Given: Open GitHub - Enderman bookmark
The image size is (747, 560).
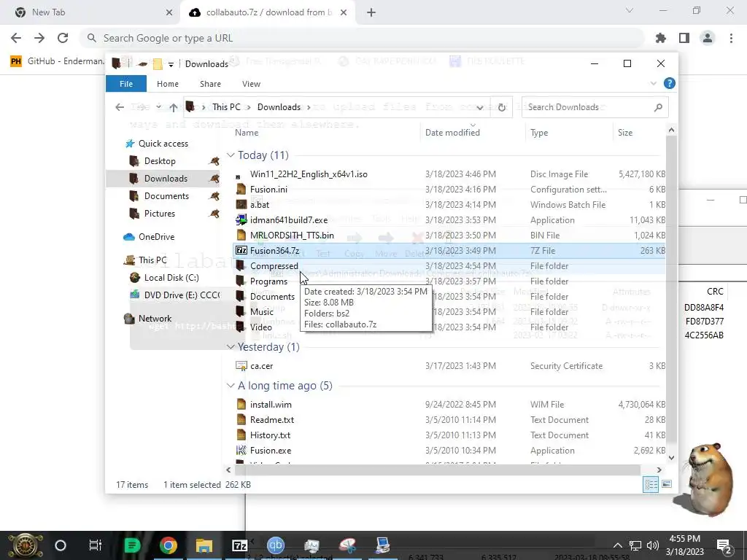Looking at the screenshot, I should click(57, 61).
